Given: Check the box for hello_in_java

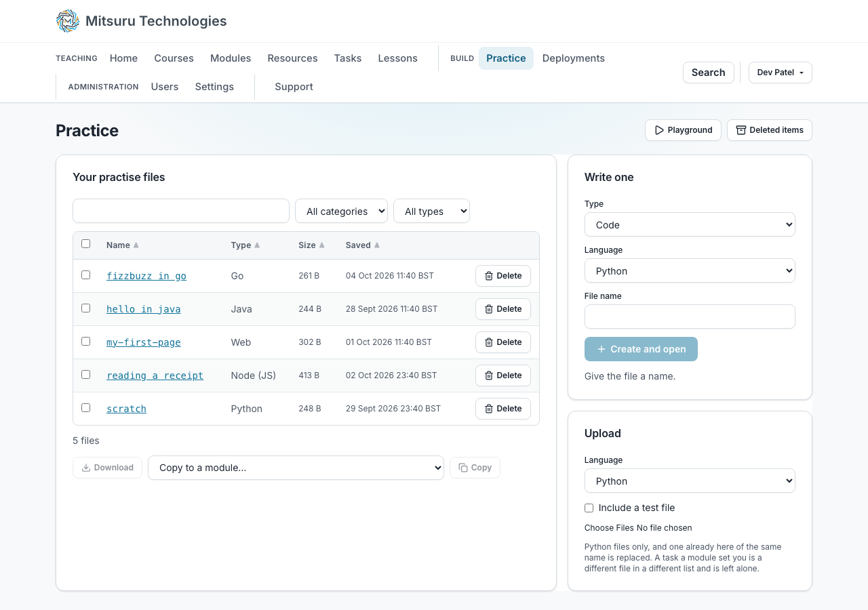Looking at the screenshot, I should tap(85, 308).
